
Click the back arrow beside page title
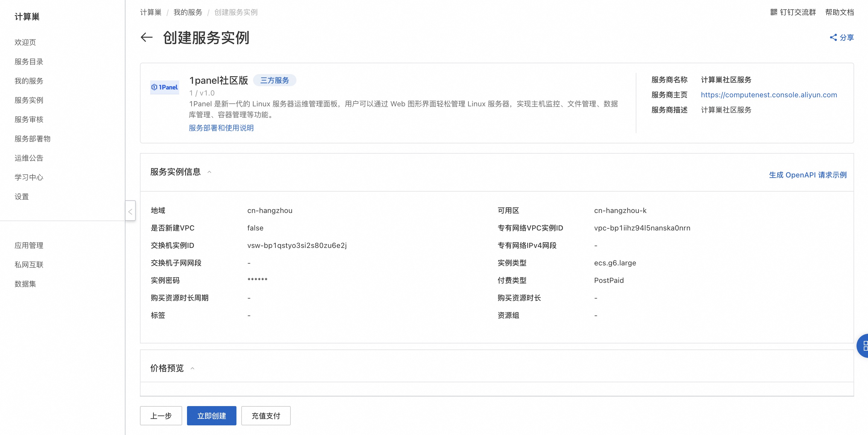[x=147, y=37]
